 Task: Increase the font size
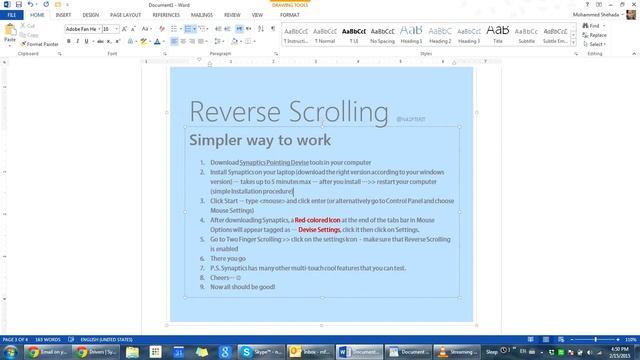124,29
